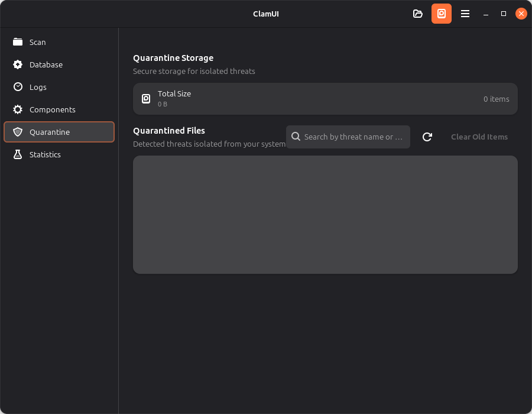Viewport: 532px width, 414px height.
Task: Open the hamburger main menu
Action: (x=465, y=14)
